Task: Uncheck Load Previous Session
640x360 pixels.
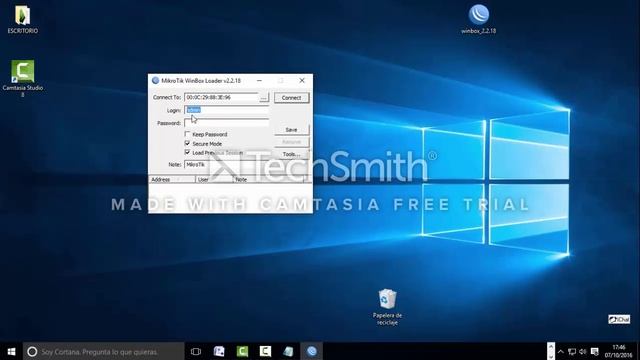Action: [x=187, y=152]
